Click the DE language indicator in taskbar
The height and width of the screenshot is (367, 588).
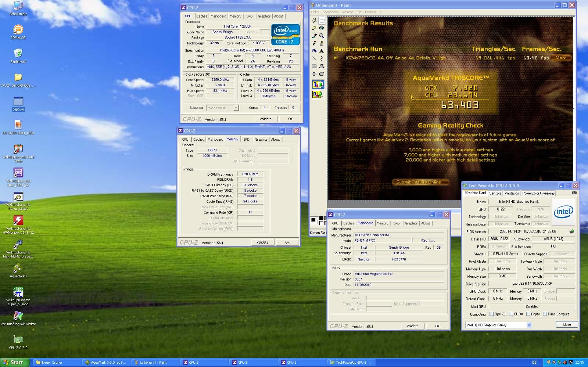pos(534,362)
